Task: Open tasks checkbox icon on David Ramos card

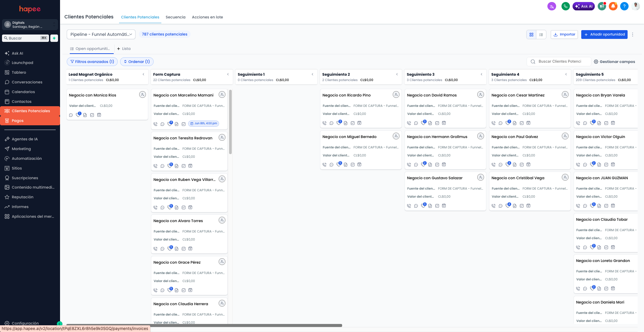Action: [437, 123]
